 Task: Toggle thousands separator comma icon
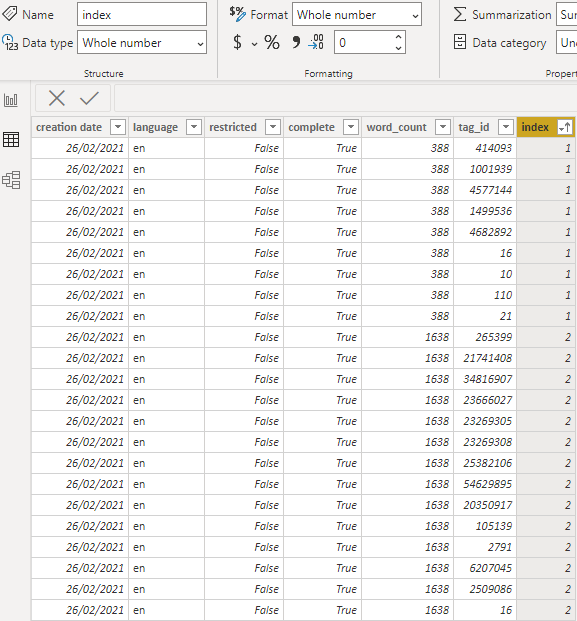pyautogui.click(x=295, y=42)
